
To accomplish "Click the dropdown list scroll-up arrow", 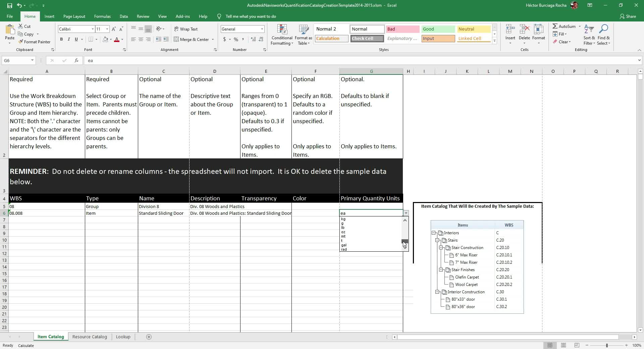I will (x=405, y=220).
